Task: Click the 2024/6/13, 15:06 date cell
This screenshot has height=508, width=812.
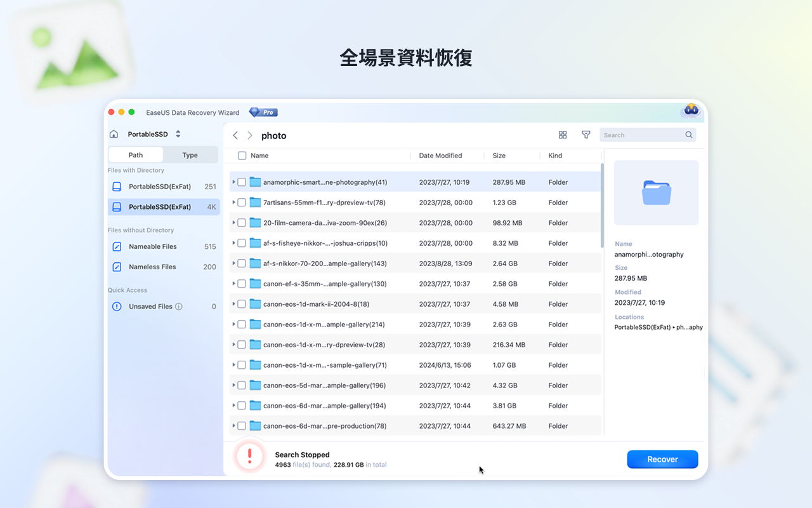Action: [x=445, y=365]
